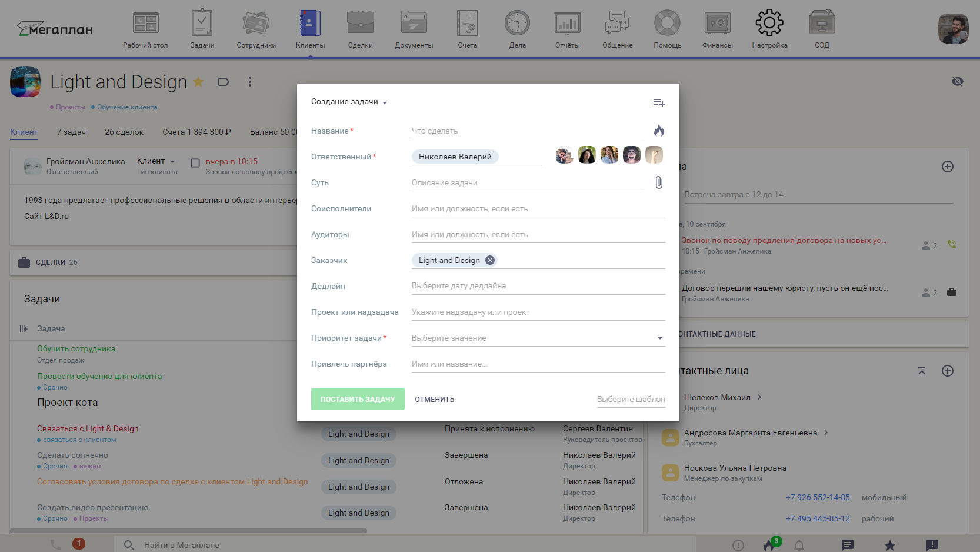The width and height of the screenshot is (980, 552).
Task: Open the Финансы section
Action: [718, 29]
